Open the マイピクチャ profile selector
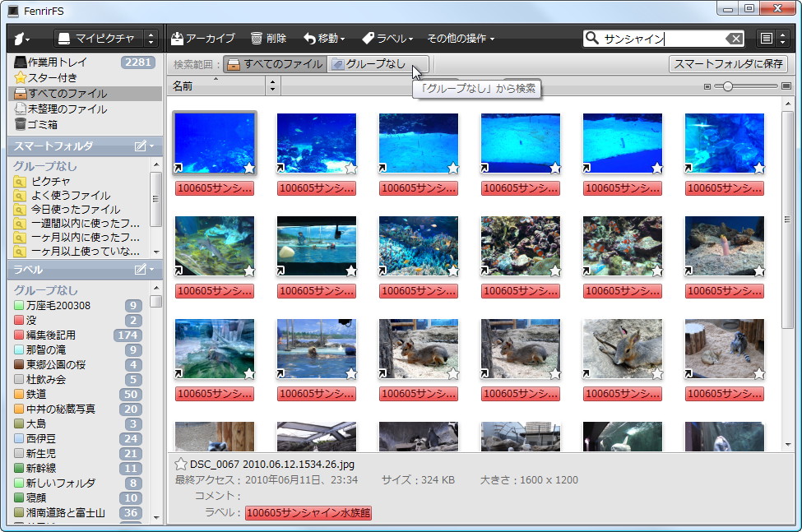The image size is (802, 532). [106, 39]
